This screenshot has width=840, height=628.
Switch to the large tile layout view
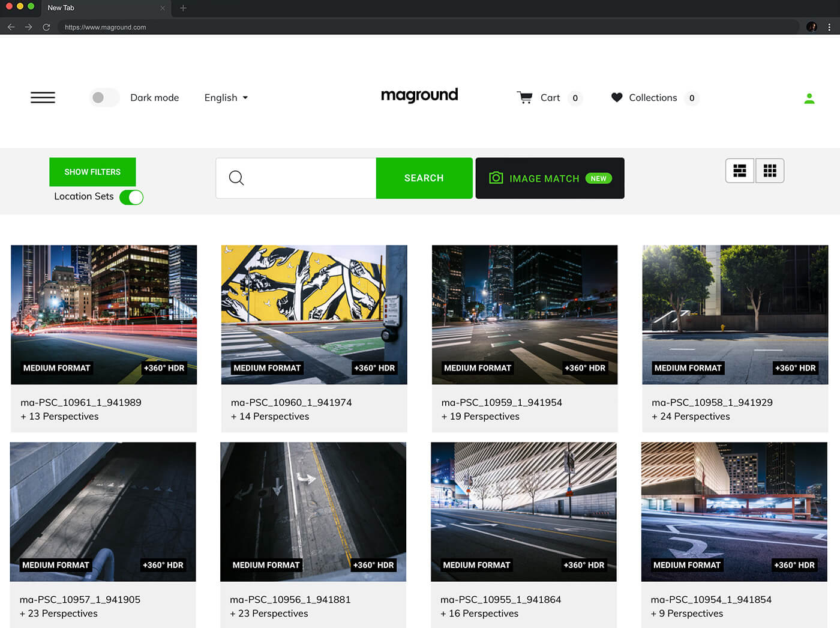(x=740, y=171)
